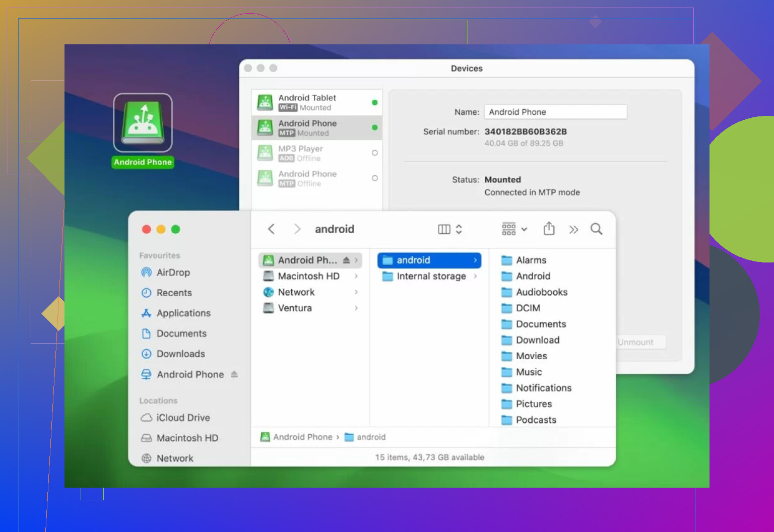This screenshot has width=774, height=532.
Task: Open iCloud Drive location
Action: 183,418
